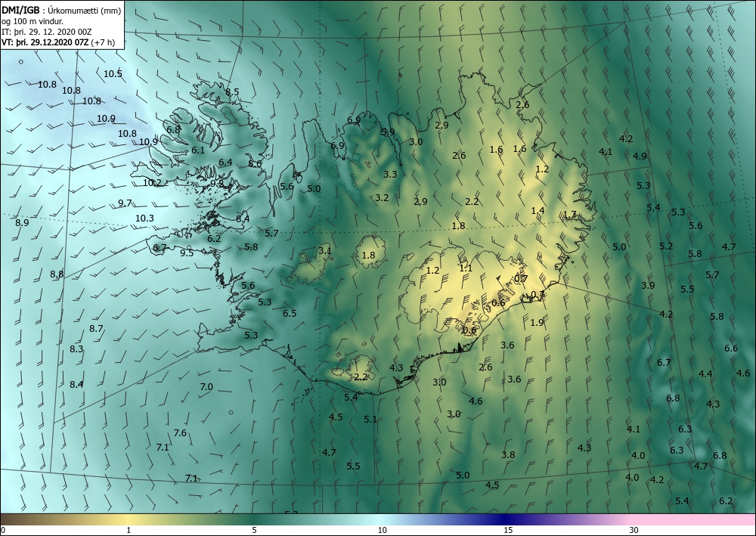Click the IT initial time 00Z line
The image size is (756, 536).
(x=47, y=32)
